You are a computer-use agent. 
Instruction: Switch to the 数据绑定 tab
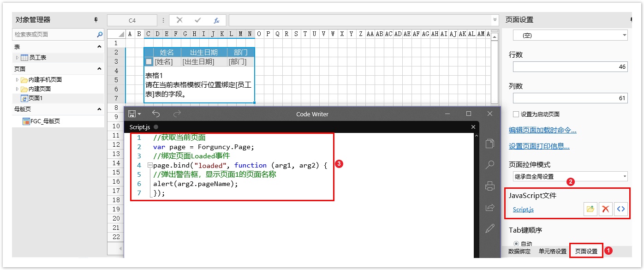pos(519,252)
